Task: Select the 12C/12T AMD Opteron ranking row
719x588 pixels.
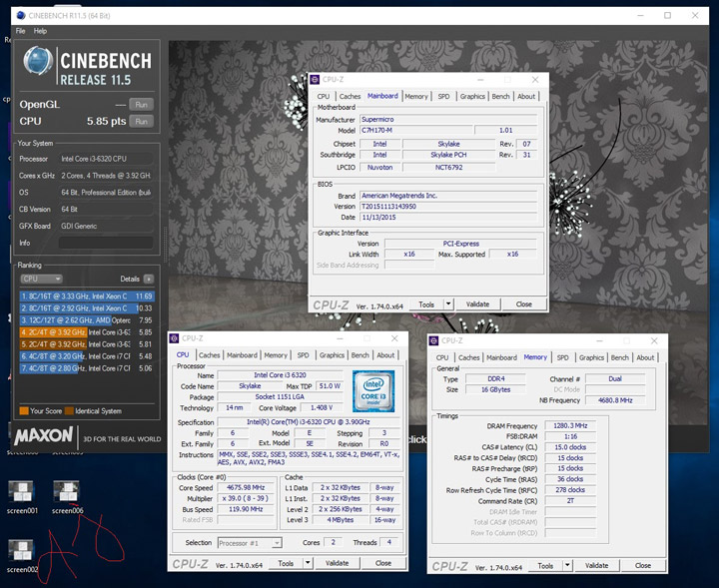Action: pyautogui.click(x=87, y=319)
